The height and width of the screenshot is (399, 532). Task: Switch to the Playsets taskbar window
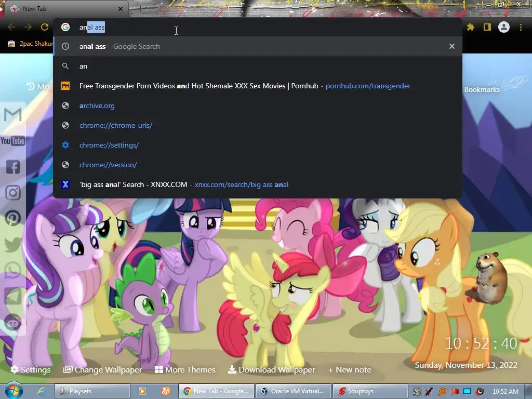pyautogui.click(x=92, y=391)
